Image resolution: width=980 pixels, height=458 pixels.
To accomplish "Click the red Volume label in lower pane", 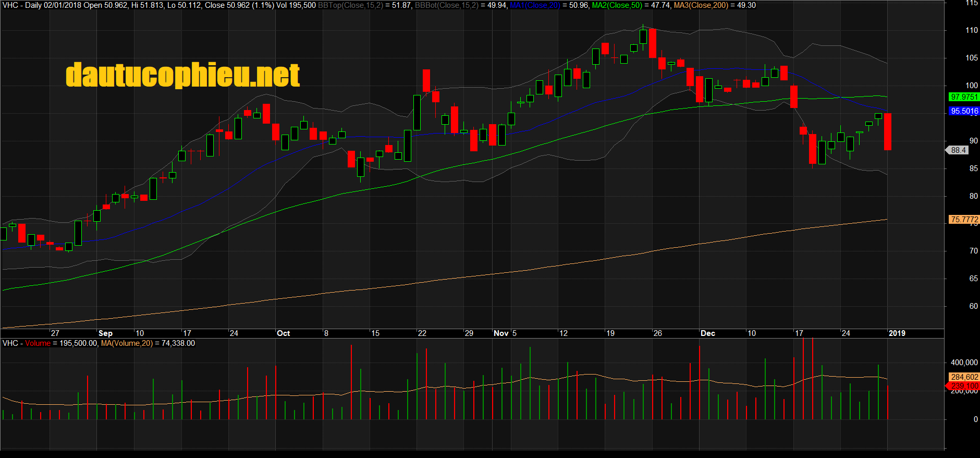I will click(x=38, y=343).
